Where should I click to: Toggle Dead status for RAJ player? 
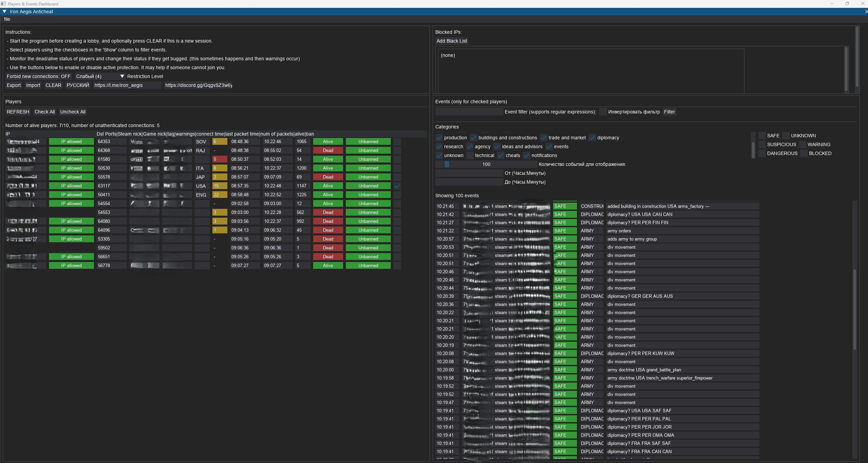click(328, 150)
